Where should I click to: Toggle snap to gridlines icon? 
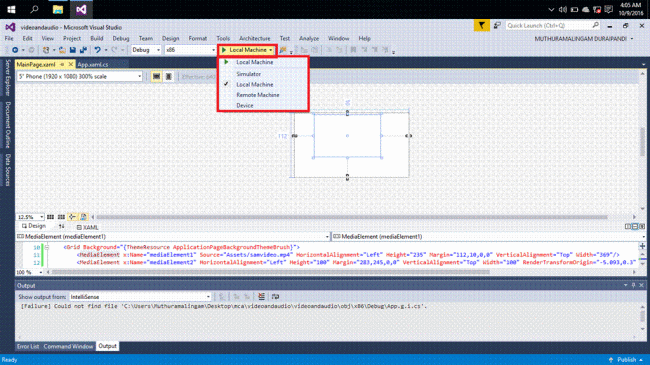tap(61, 217)
